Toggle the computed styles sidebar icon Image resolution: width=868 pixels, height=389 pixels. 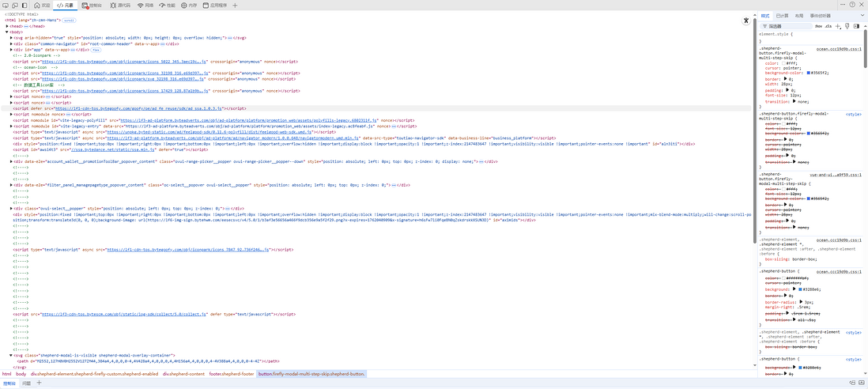point(856,26)
